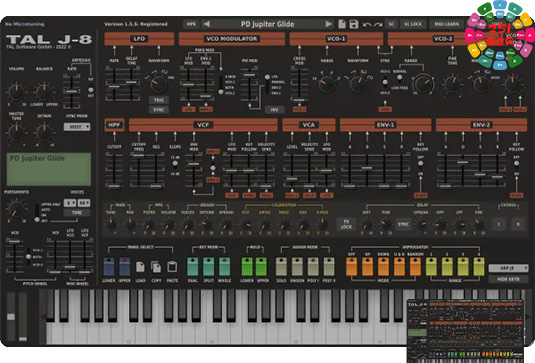
Task: Click the Delay Time knob
Action: (386, 224)
